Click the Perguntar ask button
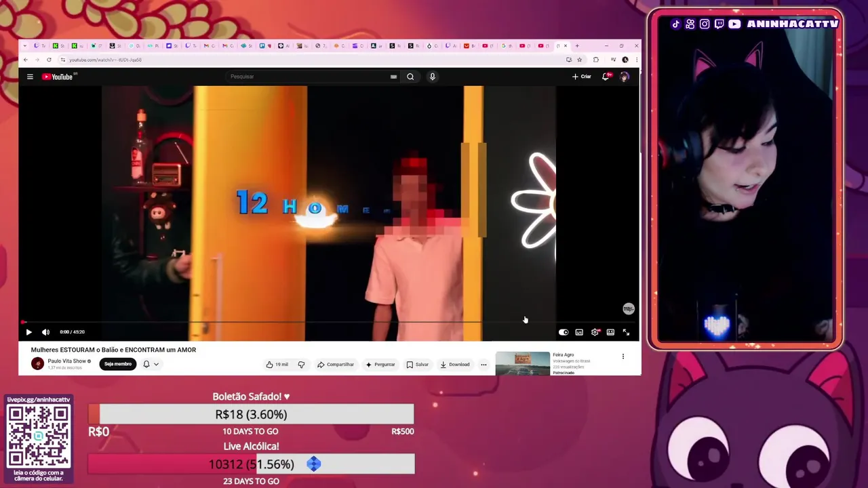 (x=380, y=365)
